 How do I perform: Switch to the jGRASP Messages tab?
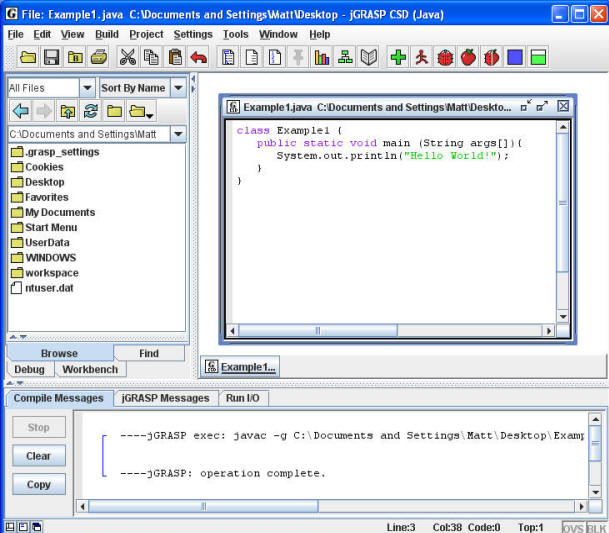(165, 398)
